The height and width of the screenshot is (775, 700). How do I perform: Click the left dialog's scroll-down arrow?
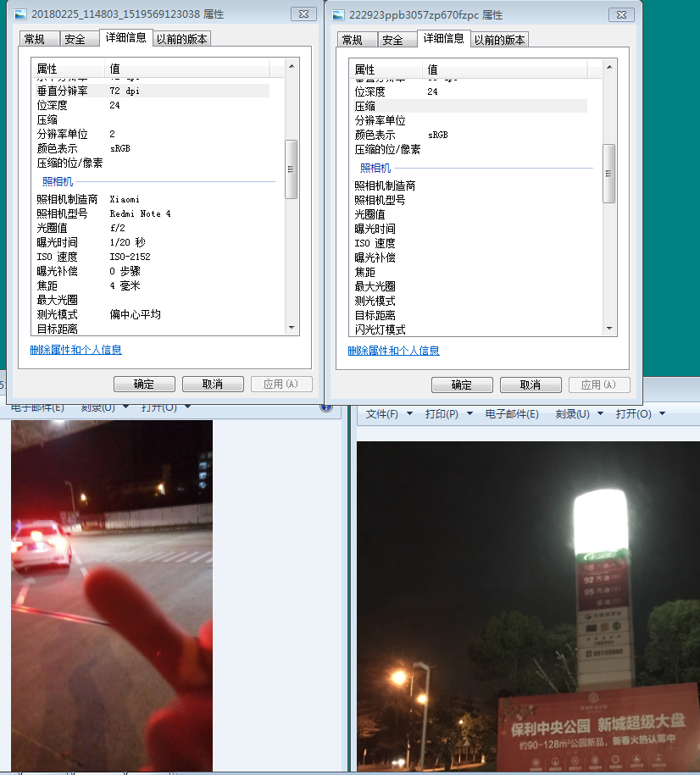click(x=292, y=327)
